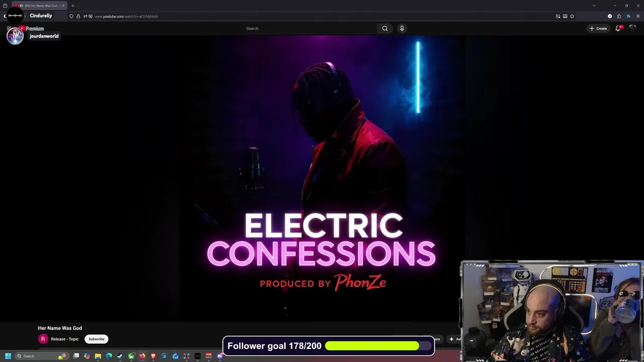Click the blocked autoplay icon in address bar

pos(90,16)
